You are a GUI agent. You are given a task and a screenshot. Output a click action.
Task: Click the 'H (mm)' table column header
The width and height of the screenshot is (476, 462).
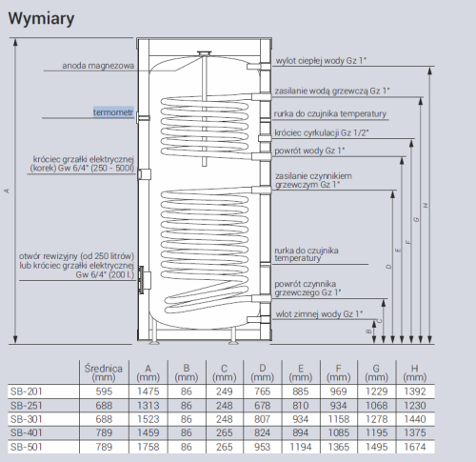coord(415,372)
